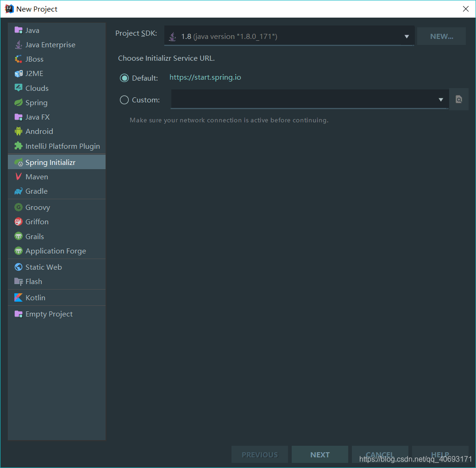Close the New Project dialog

pyautogui.click(x=466, y=9)
